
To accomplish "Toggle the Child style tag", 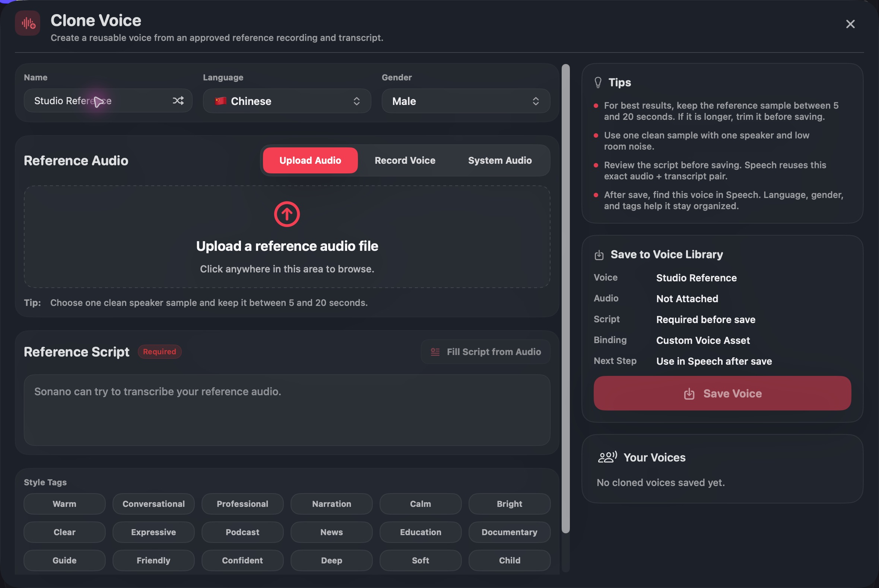I will [x=509, y=560].
